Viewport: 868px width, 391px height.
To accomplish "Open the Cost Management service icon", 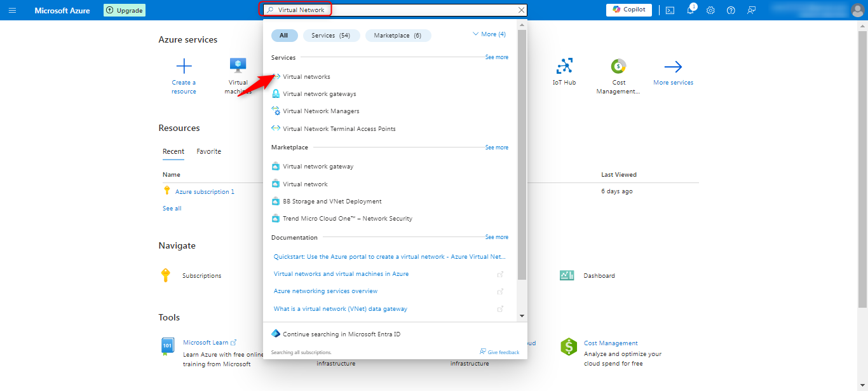I will (x=619, y=66).
